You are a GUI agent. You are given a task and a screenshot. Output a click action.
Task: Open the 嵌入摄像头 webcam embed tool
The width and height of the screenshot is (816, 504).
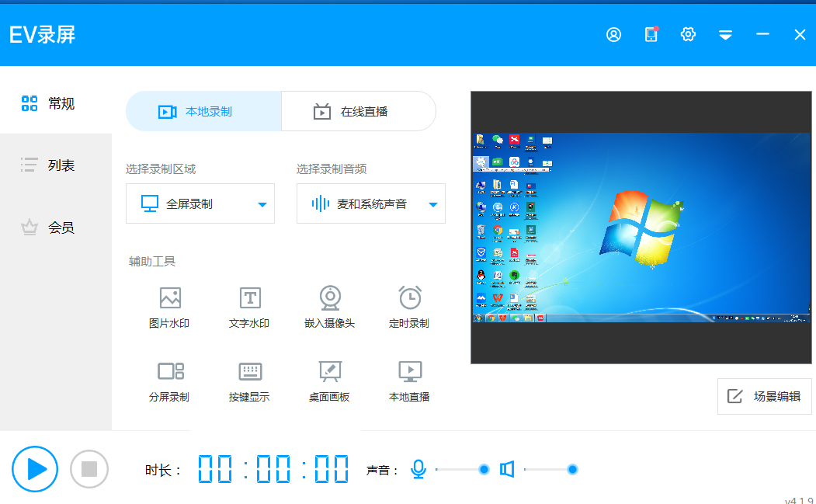point(329,308)
